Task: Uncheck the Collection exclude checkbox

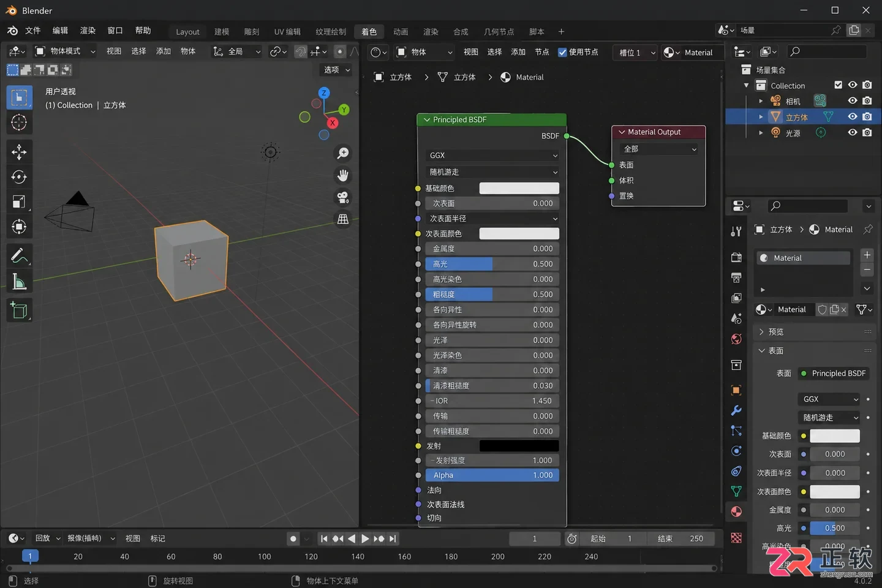Action: pos(839,85)
